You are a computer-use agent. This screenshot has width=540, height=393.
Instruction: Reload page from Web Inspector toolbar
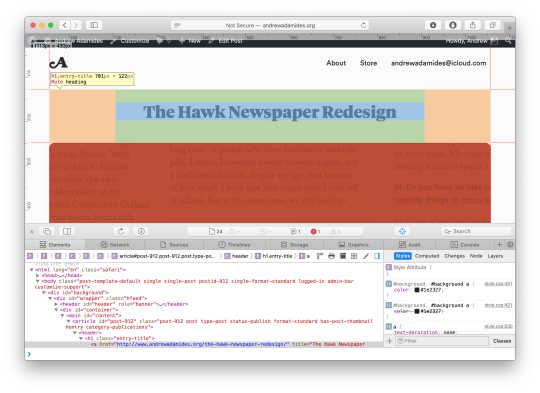click(x=121, y=231)
